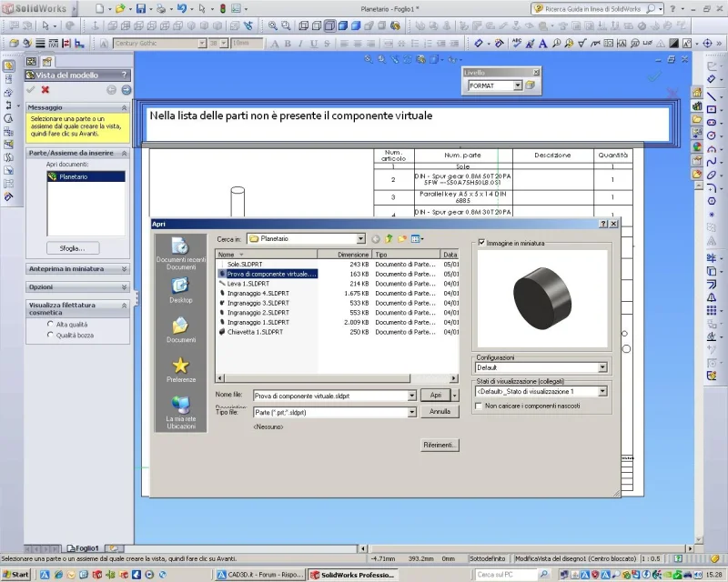Screen dimensions: 728x582
Task: Click the Annulla button
Action: tap(440, 411)
